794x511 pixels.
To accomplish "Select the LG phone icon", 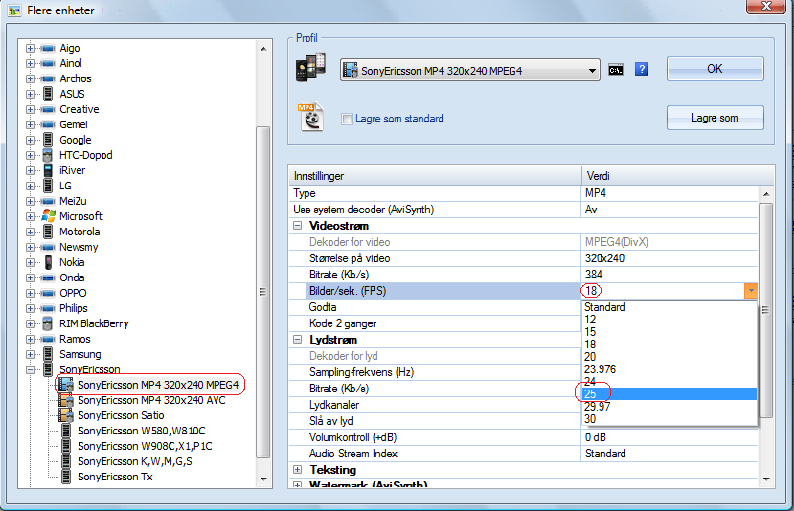I will (x=48, y=185).
